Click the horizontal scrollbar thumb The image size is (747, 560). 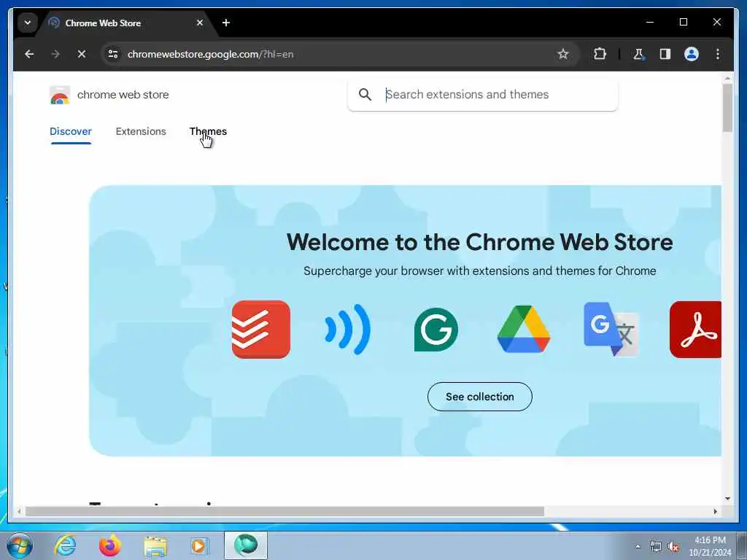(x=285, y=511)
